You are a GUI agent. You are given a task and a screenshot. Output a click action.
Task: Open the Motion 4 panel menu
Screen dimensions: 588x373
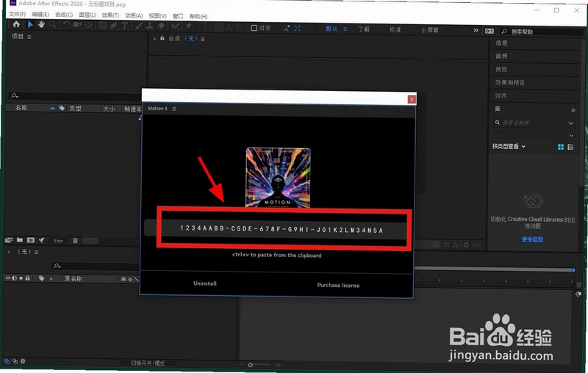(174, 109)
